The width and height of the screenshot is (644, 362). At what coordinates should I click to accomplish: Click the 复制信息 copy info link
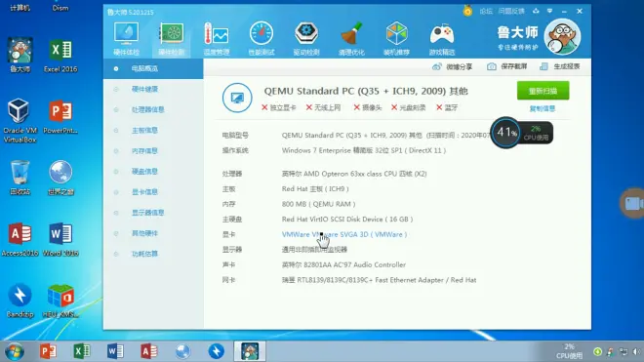click(543, 109)
